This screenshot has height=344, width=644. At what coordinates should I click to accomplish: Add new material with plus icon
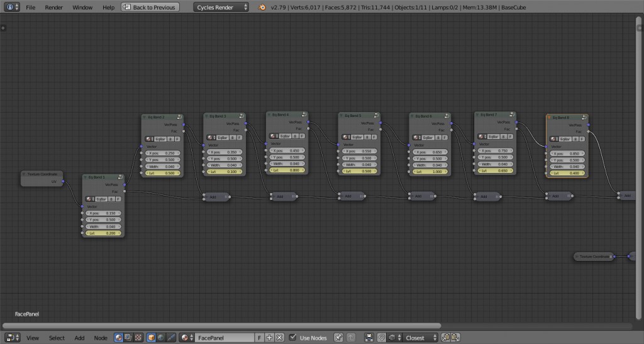pos(269,338)
